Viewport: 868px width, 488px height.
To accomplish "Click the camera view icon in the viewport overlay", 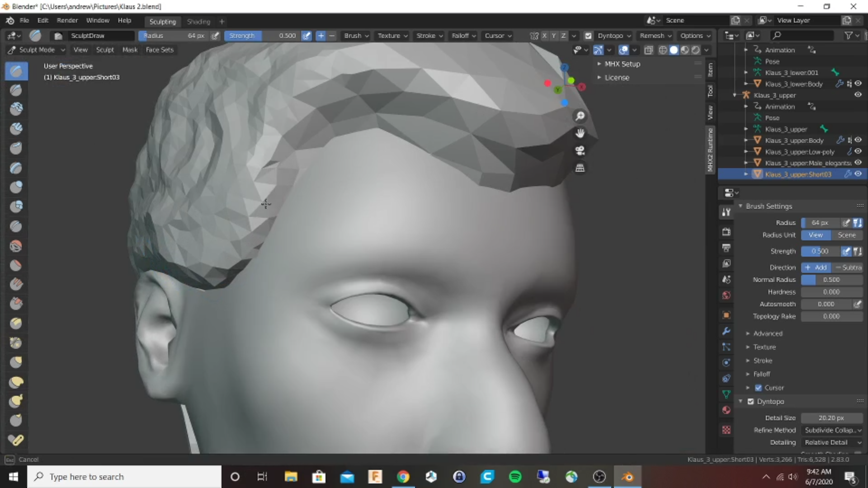I will pyautogui.click(x=580, y=150).
